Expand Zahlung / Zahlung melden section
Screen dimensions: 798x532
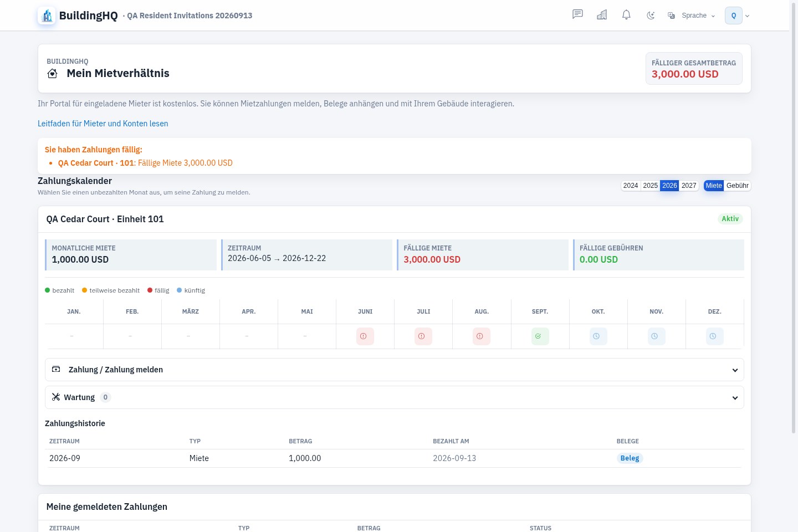coord(394,370)
